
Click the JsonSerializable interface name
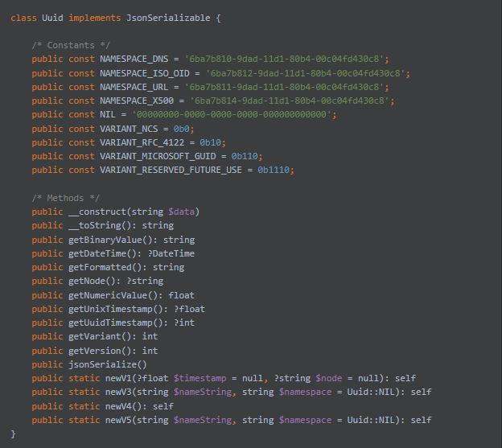click(168, 18)
